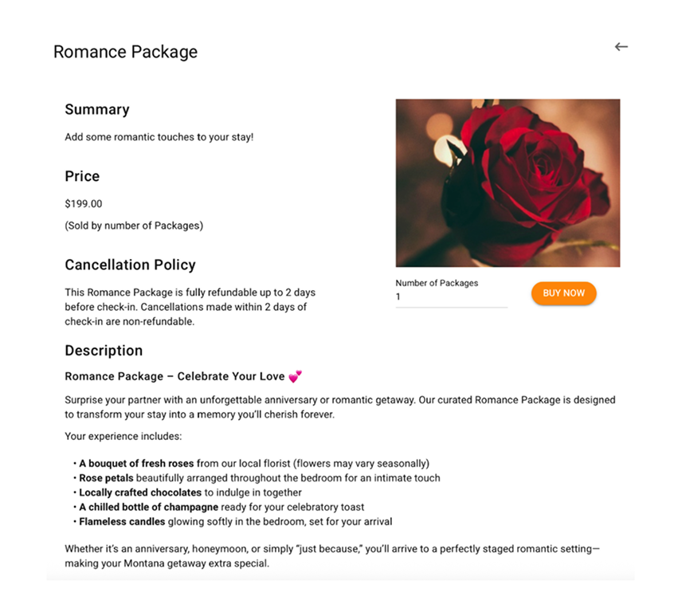The width and height of the screenshot is (682, 616).
Task: Click the "Flameless candles" bullet item
Action: (x=235, y=522)
